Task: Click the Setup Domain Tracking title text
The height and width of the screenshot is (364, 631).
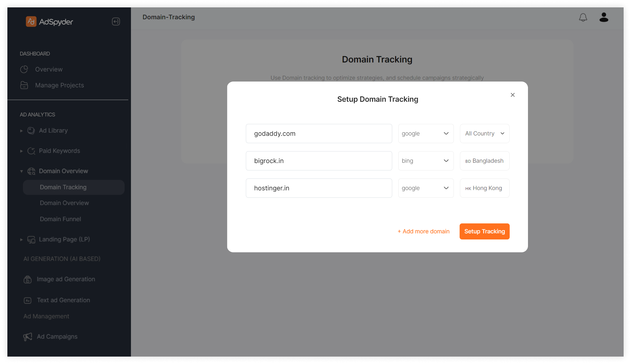Action: pyautogui.click(x=377, y=99)
